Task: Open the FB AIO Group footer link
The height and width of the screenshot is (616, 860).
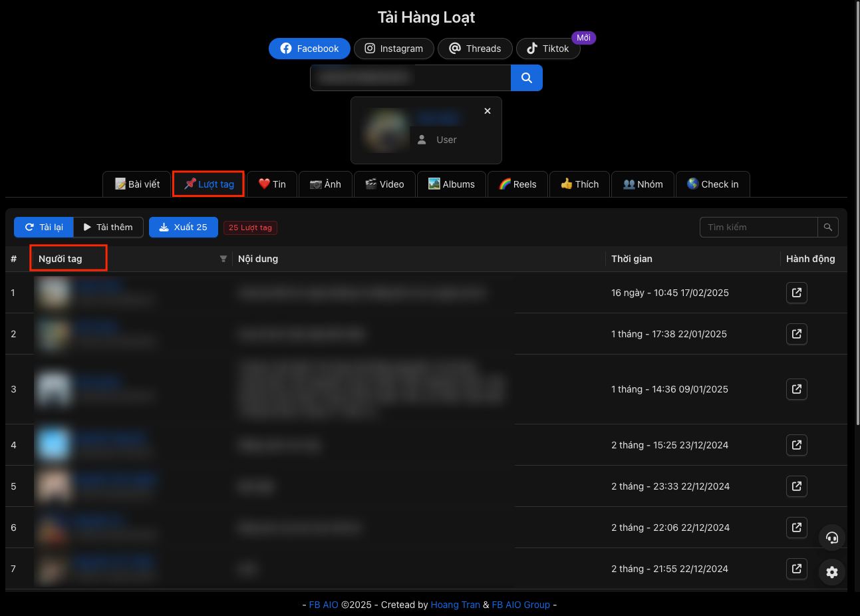Action: (x=521, y=605)
